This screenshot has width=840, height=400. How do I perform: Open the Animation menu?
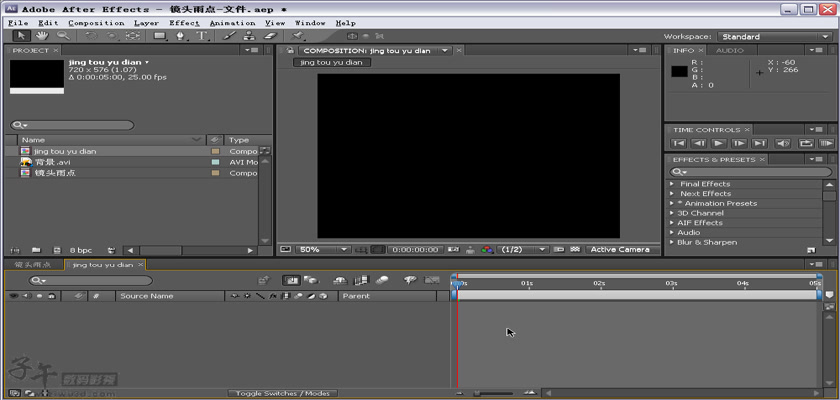click(232, 23)
